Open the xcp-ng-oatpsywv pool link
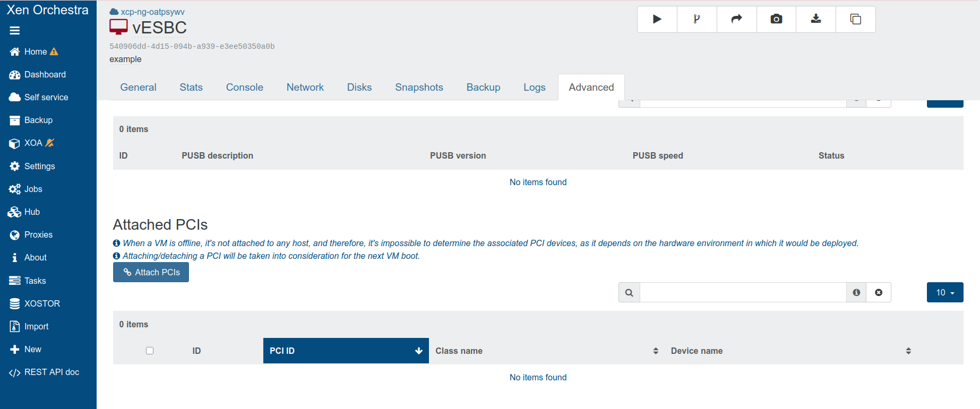Screen dimensions: 980x409 pos(152,12)
